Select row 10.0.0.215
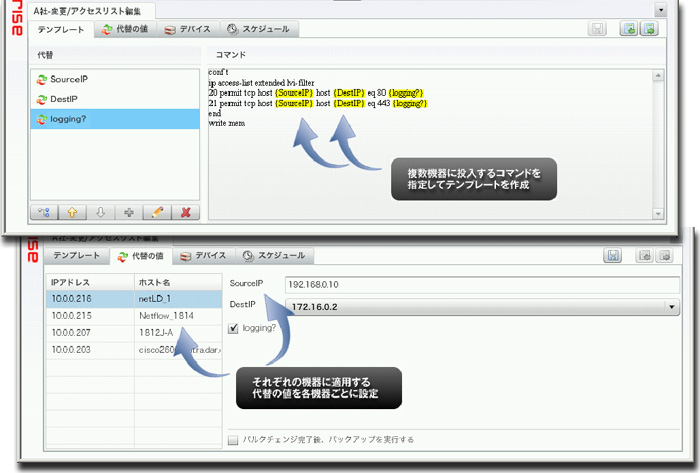Screen dimensions: 700x473 point(134,316)
